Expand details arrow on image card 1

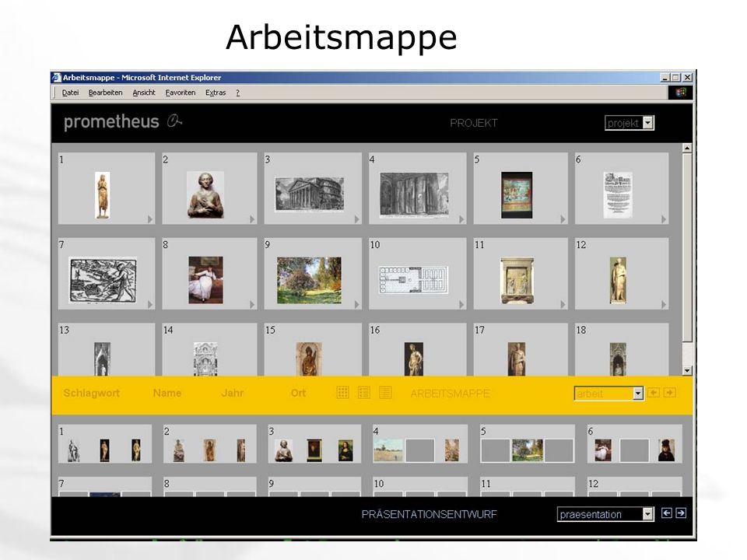[x=150, y=219]
